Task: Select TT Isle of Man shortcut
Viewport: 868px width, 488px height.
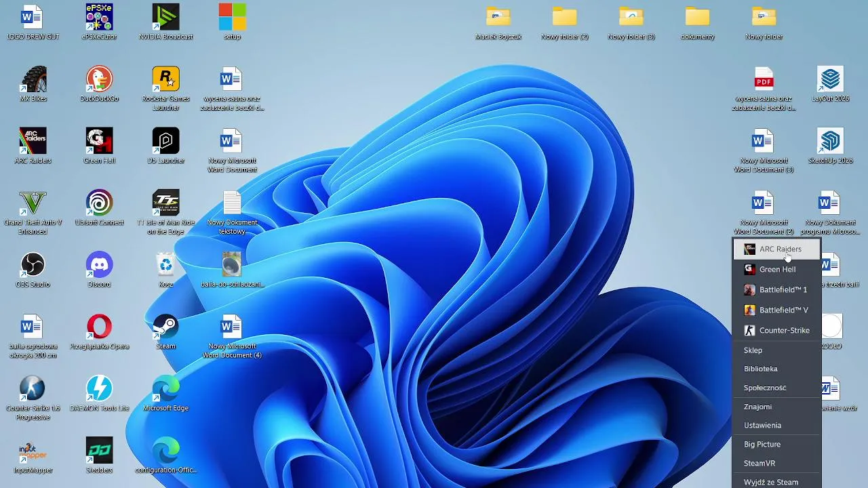Action: point(166,213)
